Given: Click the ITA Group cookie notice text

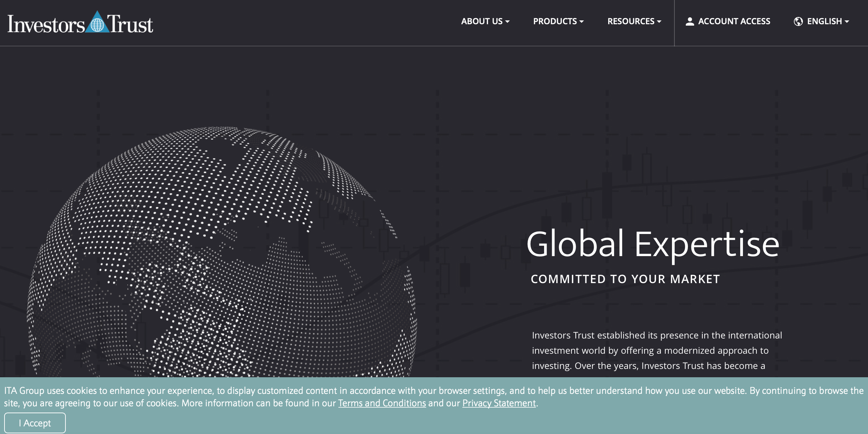Looking at the screenshot, I should [434, 397].
